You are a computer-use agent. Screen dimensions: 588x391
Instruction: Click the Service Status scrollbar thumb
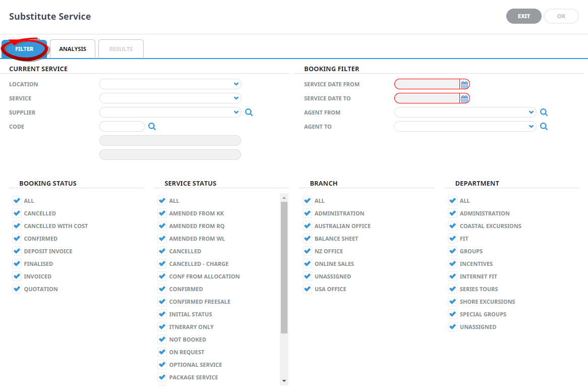284,267
